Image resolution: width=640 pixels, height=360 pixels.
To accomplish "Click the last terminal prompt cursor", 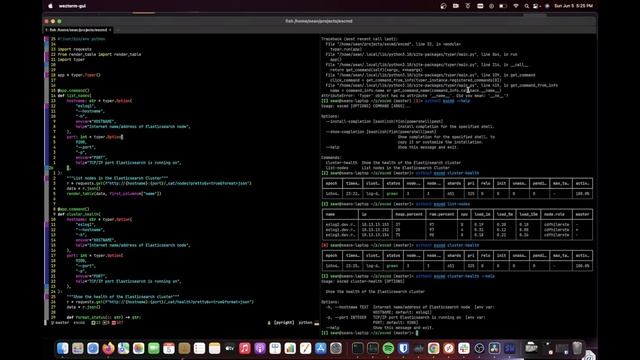I will pyautogui.click(x=417, y=333).
